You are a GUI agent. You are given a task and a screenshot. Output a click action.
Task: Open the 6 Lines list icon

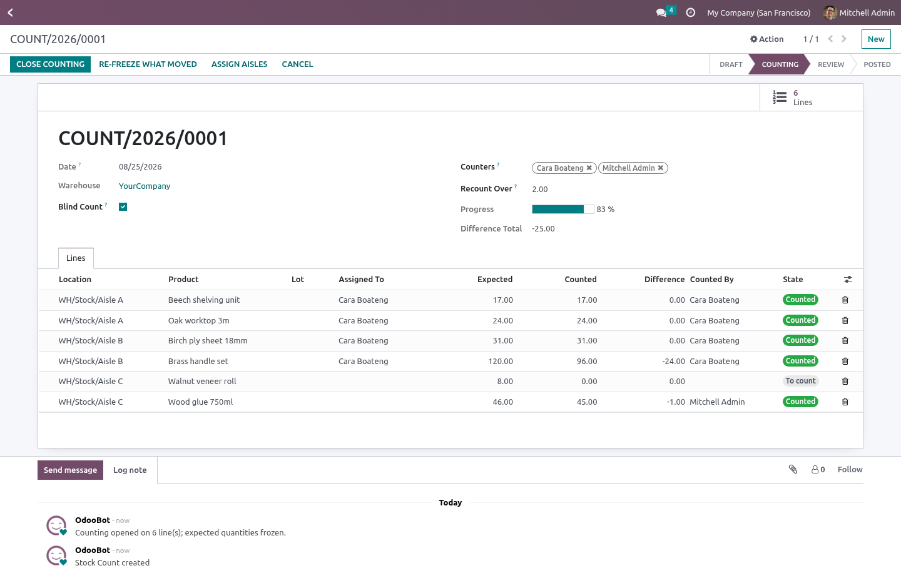[780, 97]
